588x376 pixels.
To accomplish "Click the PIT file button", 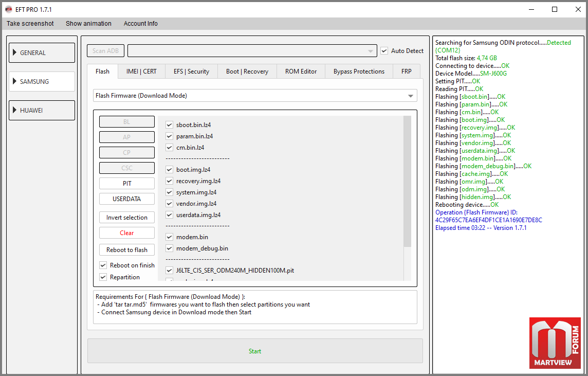I will click(126, 184).
